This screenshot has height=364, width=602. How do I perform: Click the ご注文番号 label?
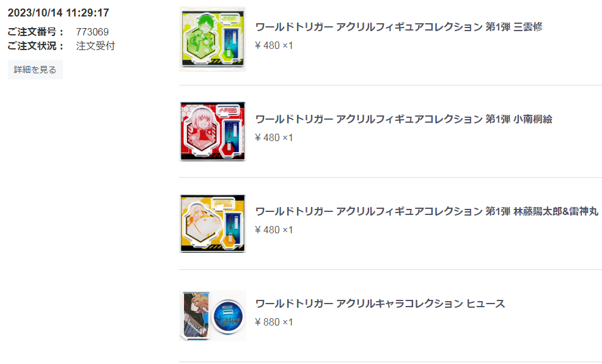[x=35, y=32]
